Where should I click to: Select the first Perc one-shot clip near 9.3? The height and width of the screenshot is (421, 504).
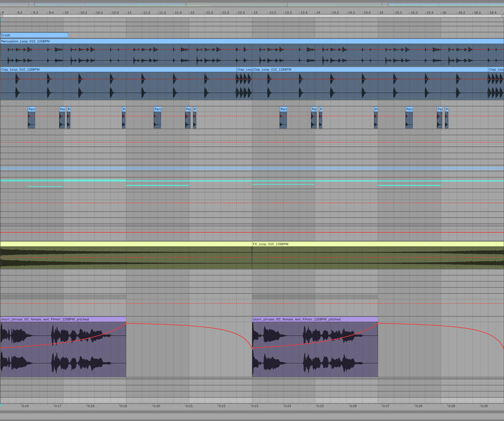pos(31,109)
